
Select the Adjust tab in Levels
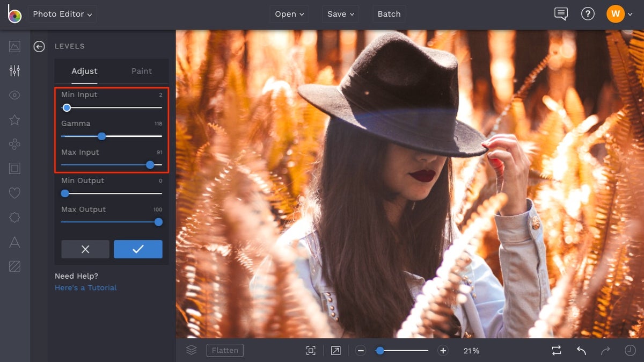[84, 71]
